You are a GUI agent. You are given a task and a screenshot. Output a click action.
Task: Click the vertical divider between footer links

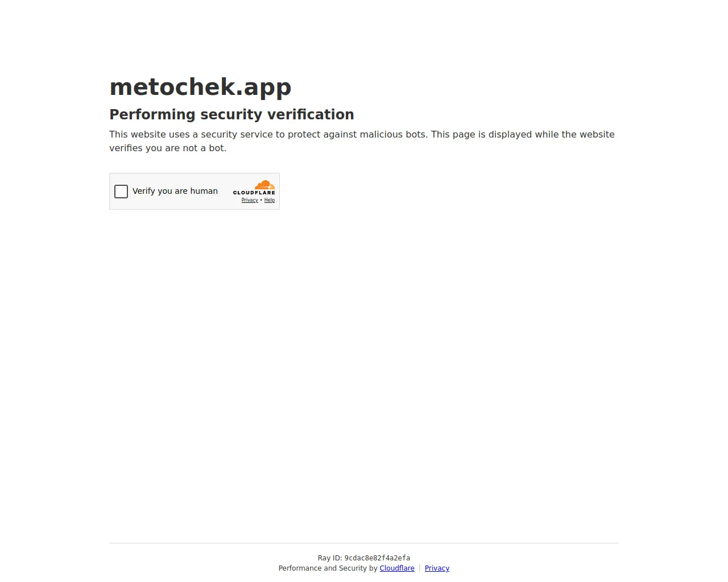(x=420, y=568)
